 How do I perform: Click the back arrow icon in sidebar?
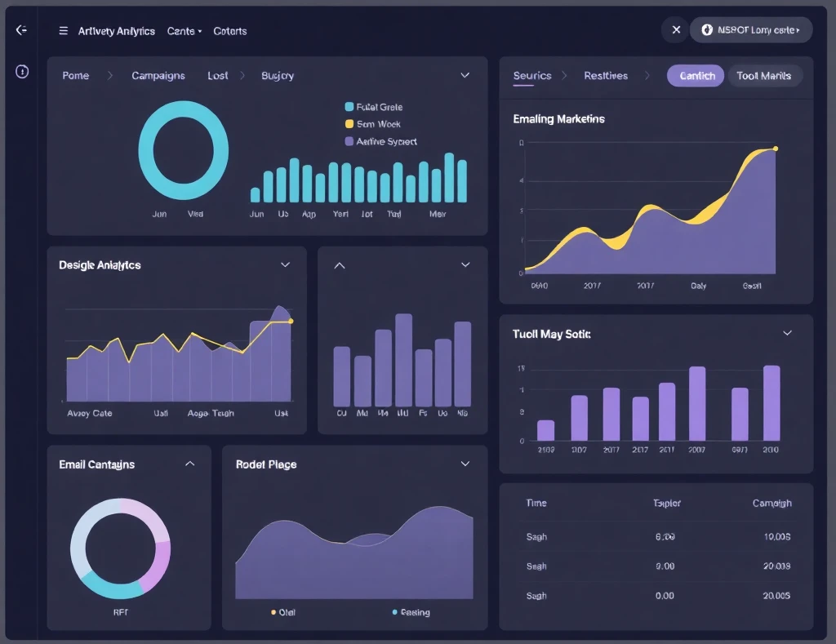click(22, 30)
